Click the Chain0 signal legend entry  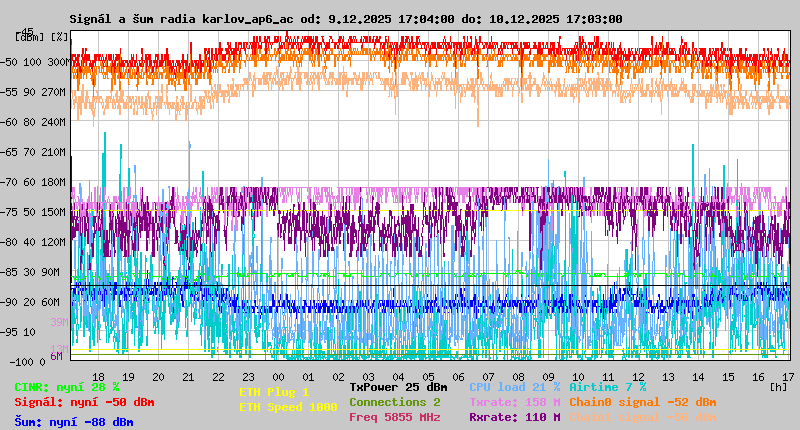642,402
